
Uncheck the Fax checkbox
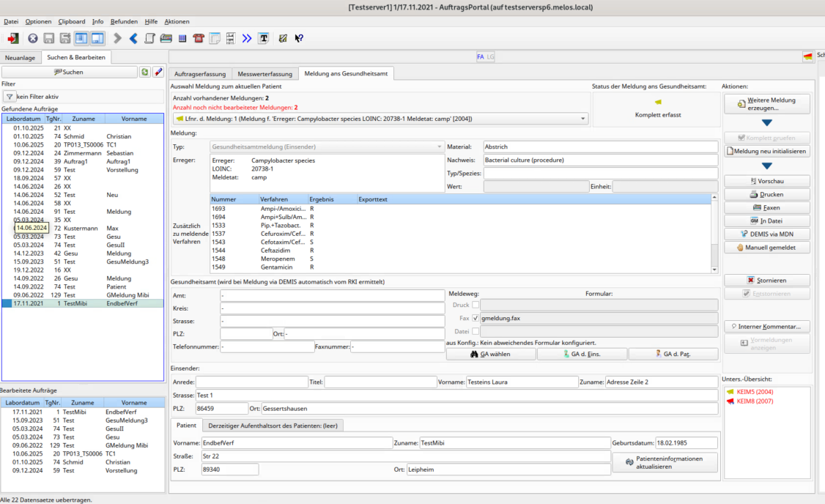pos(476,318)
